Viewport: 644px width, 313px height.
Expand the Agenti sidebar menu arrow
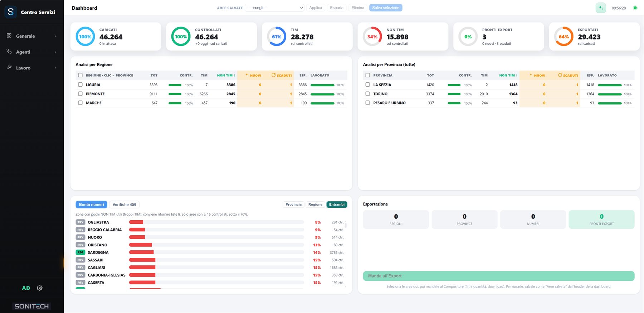[56, 52]
